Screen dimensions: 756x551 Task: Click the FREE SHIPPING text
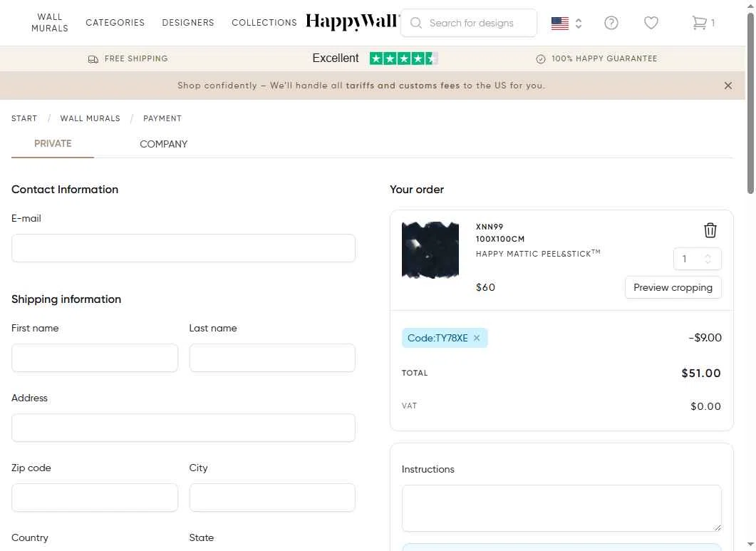[136, 59]
